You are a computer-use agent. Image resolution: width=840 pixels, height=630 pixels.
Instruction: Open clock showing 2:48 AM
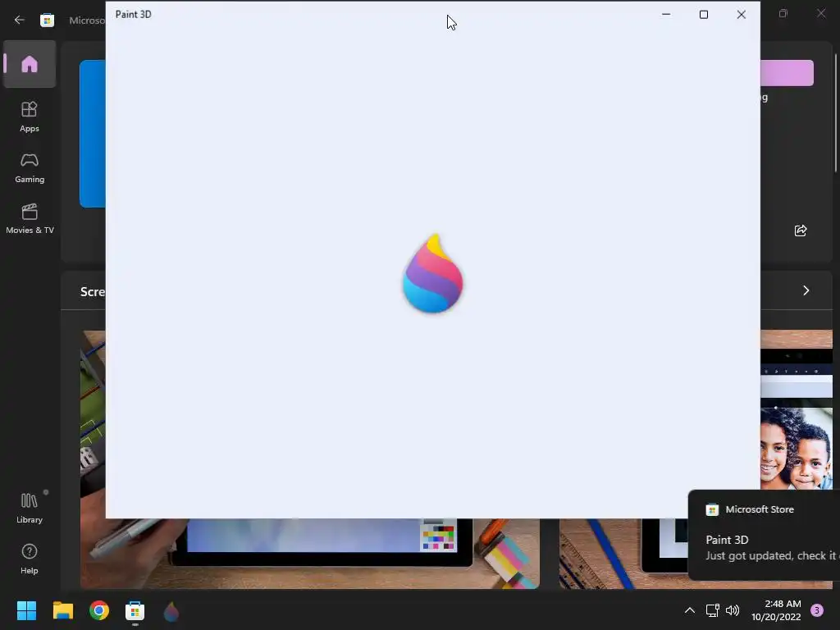[x=776, y=610]
